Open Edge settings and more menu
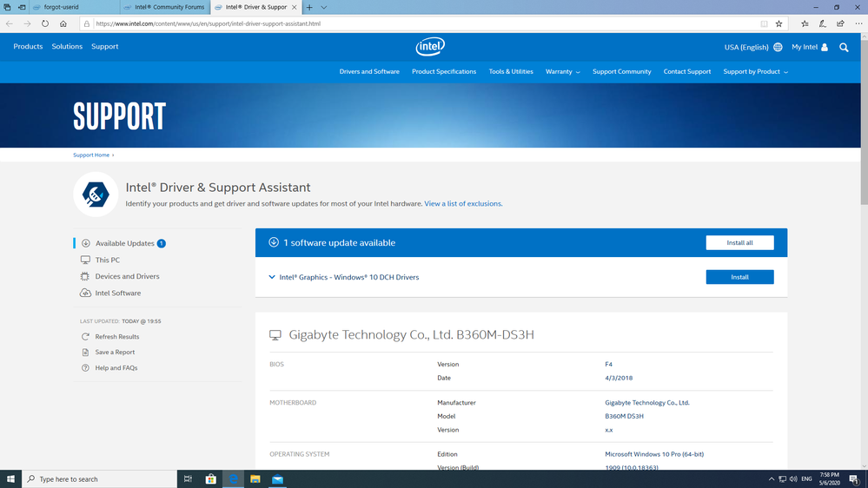The height and width of the screenshot is (488, 868). click(x=858, y=23)
